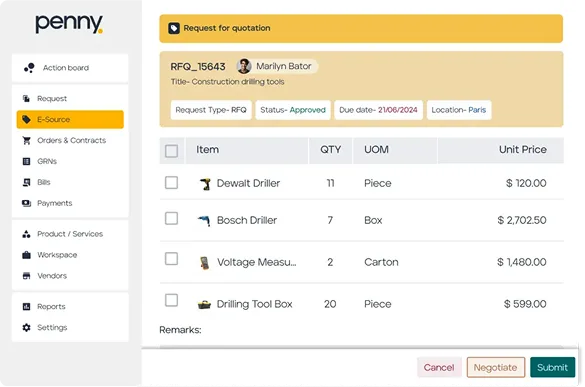The image size is (585, 387).
Task: Click the Dewalt Driller product image
Action: tap(205, 184)
